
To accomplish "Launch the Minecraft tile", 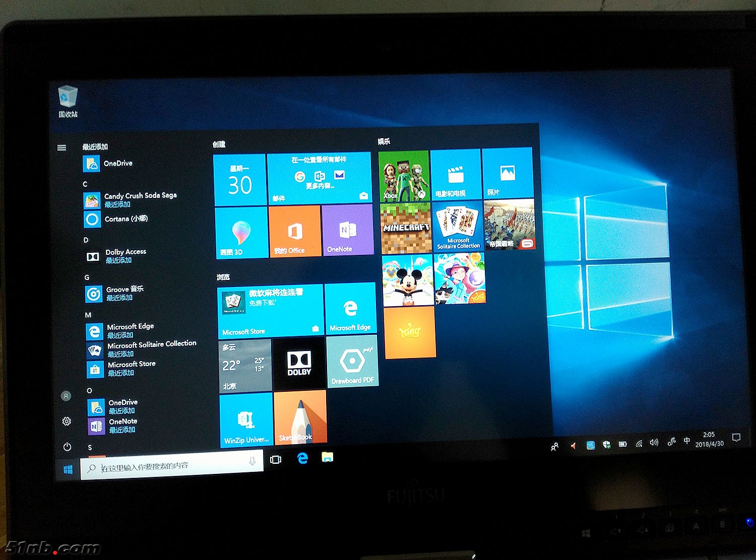I will coord(406,228).
